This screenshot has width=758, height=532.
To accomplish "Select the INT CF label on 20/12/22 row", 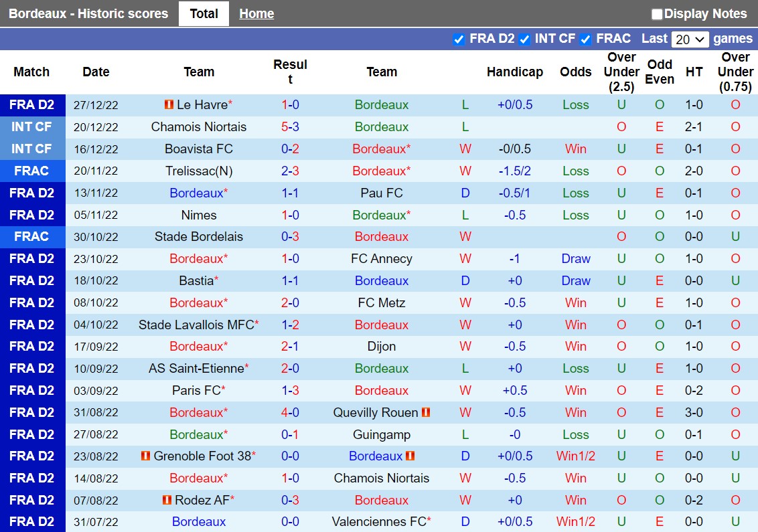I will point(32,126).
